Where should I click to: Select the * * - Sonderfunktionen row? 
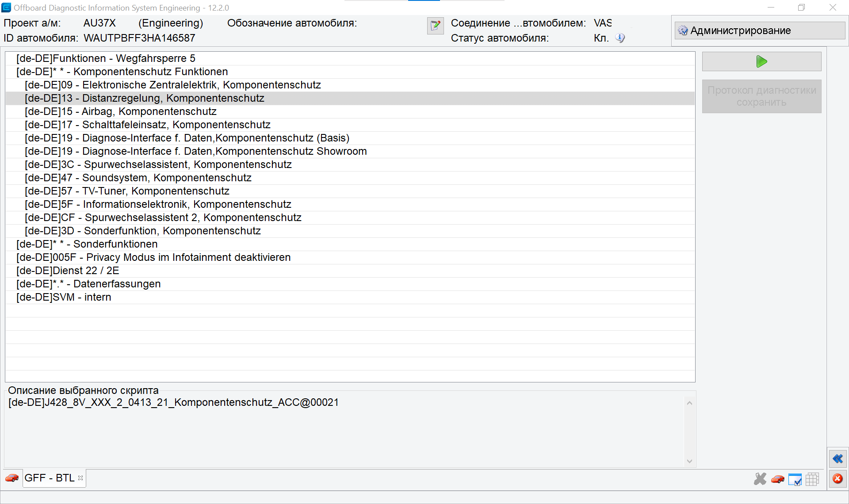[x=350, y=244]
